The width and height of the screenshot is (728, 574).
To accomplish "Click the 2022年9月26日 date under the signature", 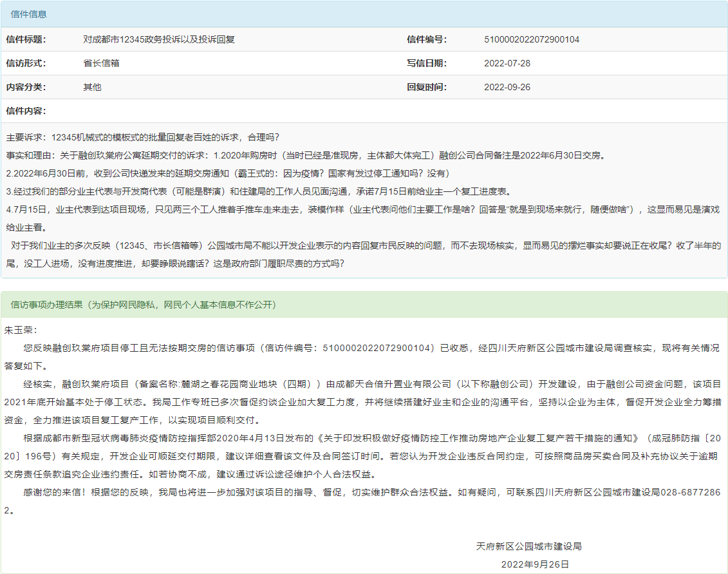I will (535, 564).
